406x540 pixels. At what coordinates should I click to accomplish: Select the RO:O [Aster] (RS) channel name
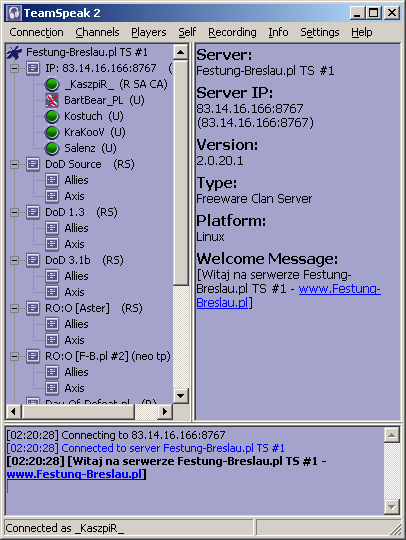click(94, 308)
